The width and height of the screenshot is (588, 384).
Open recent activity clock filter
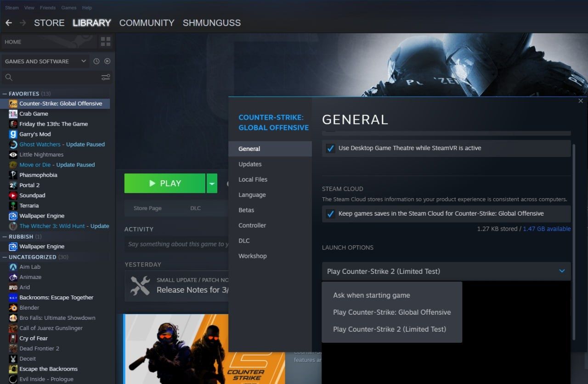click(96, 61)
